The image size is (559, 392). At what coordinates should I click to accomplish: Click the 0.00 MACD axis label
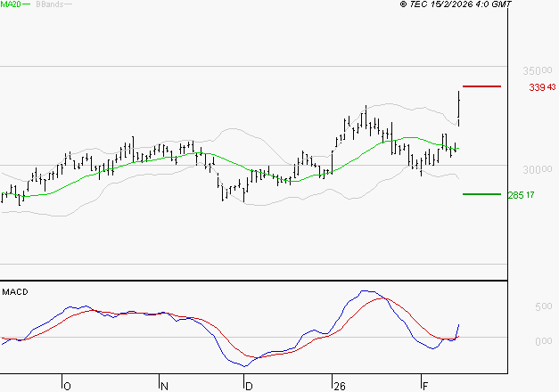(543, 341)
